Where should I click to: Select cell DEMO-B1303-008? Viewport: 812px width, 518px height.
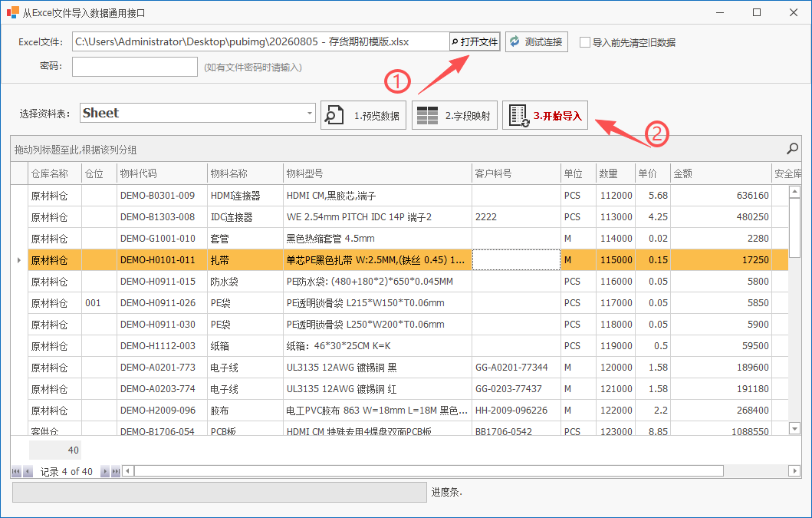pyautogui.click(x=162, y=216)
